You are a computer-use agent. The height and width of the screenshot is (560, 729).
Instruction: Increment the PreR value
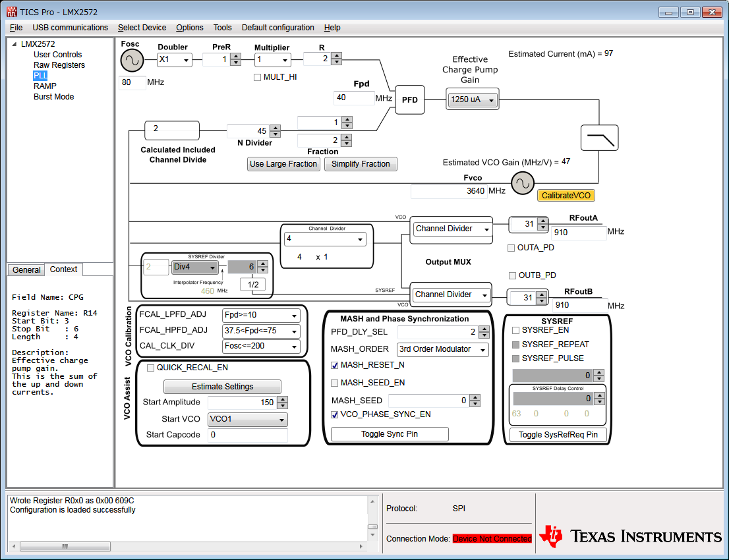pos(236,57)
